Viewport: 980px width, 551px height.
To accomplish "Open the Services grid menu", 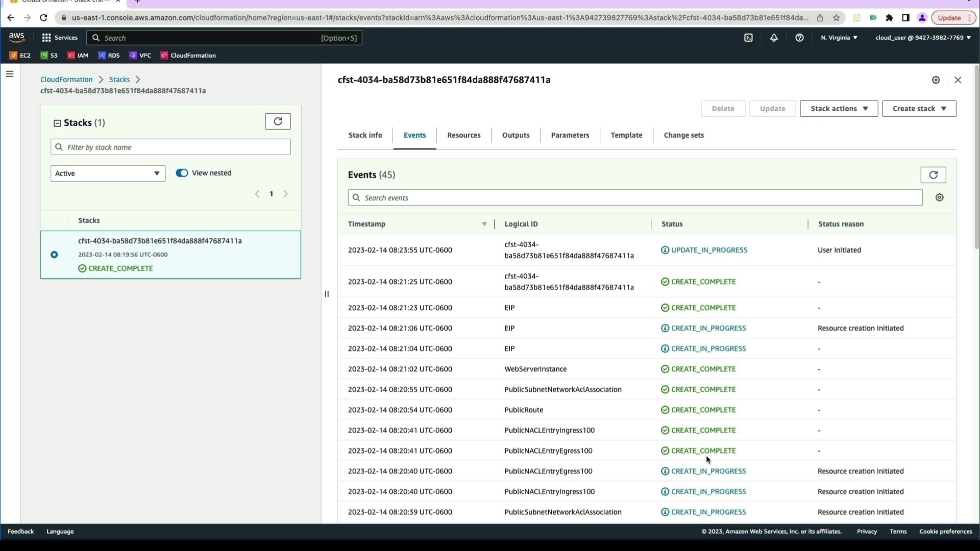I will pyautogui.click(x=59, y=38).
